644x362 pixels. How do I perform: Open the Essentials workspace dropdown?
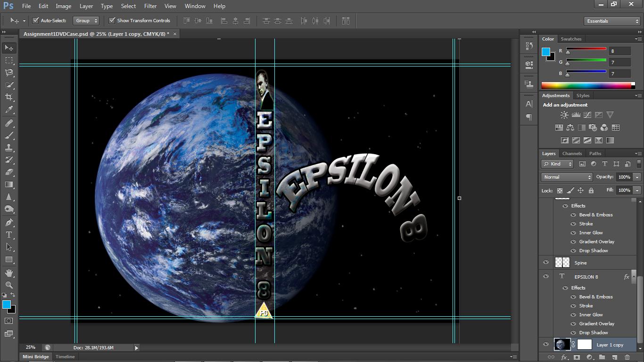611,21
